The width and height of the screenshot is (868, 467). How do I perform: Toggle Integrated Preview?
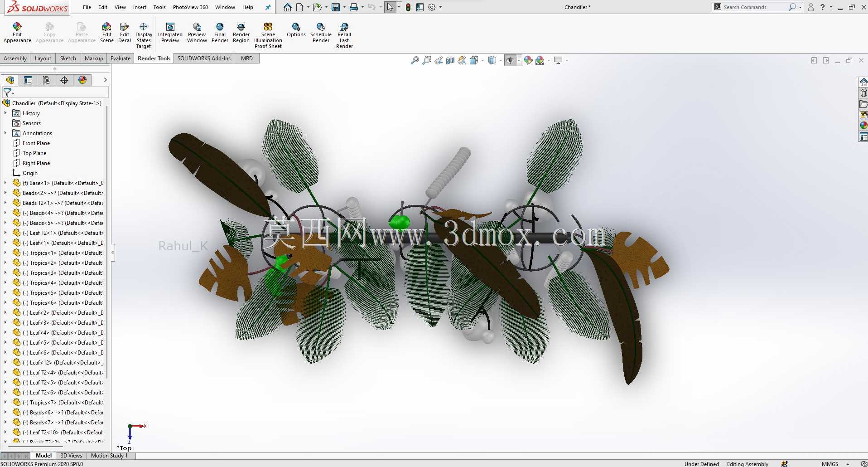point(170,33)
